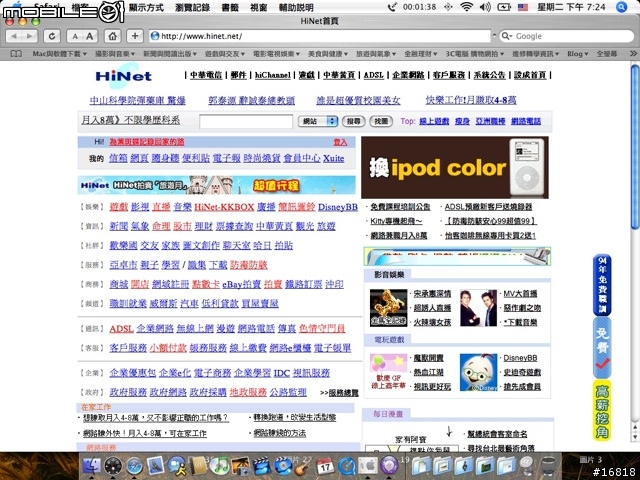Click the 換 ipod color banner ad

[455, 167]
